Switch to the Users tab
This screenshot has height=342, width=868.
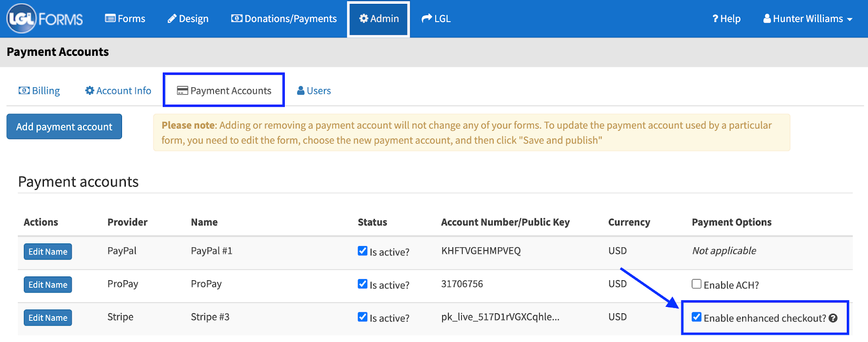[x=314, y=91]
